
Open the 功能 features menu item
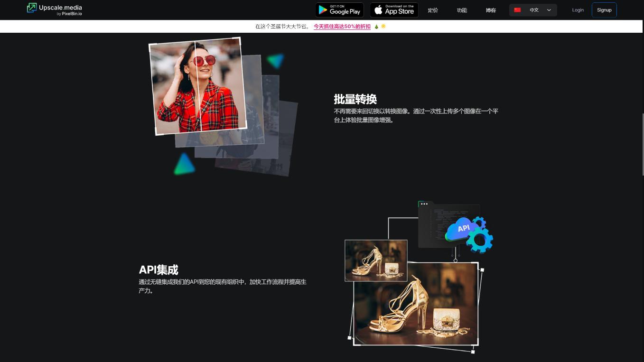462,10
